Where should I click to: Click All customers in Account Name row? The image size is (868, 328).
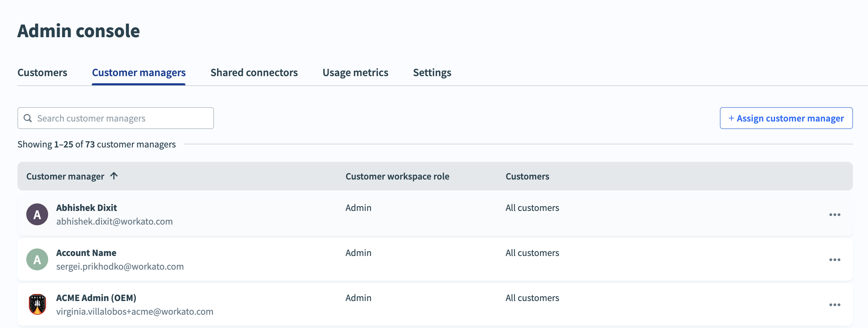tap(532, 253)
